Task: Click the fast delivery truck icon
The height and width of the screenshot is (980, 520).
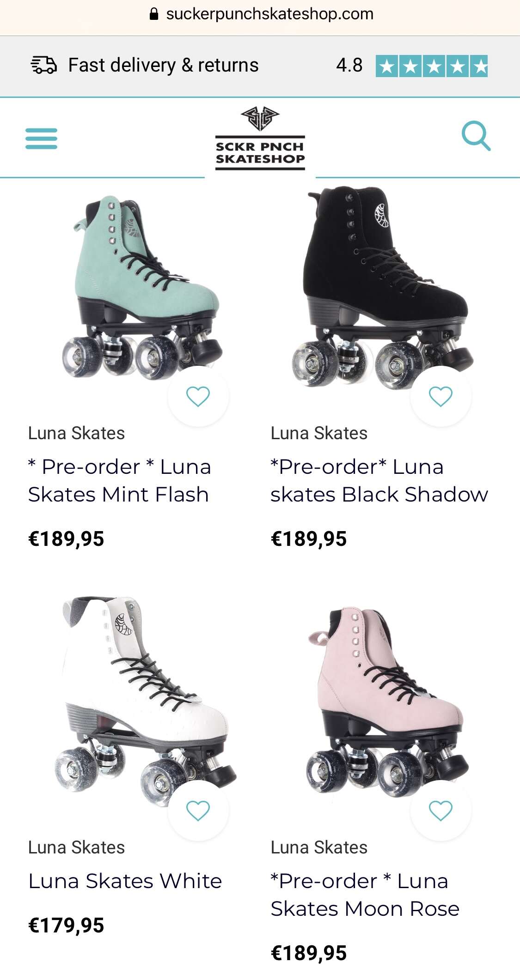Action: (44, 65)
